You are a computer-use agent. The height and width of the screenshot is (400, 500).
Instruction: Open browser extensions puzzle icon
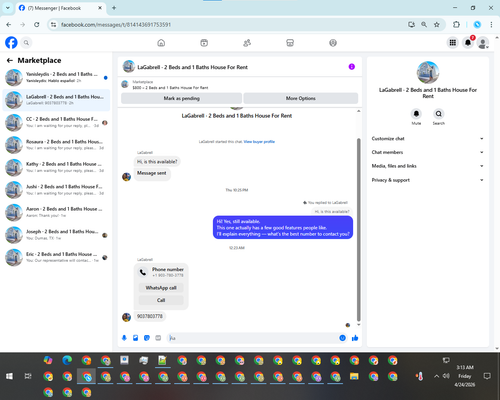456,25
